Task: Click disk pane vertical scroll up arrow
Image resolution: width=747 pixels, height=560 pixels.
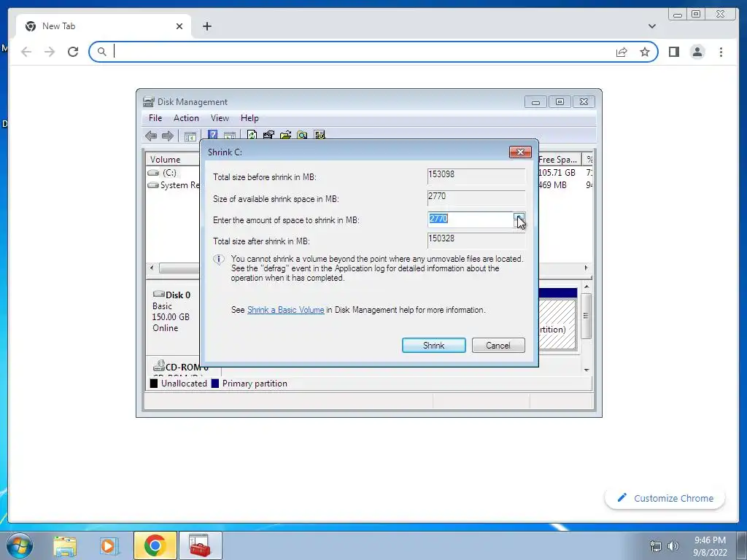Action: 587,287
